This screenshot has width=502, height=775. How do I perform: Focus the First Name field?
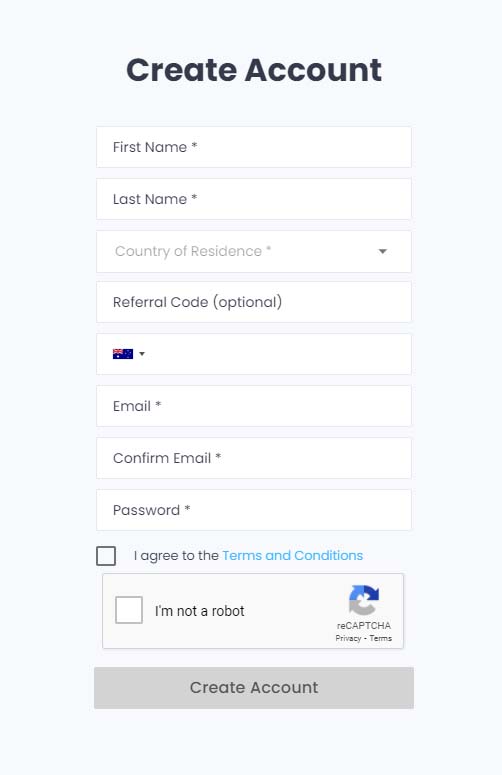[254, 147]
